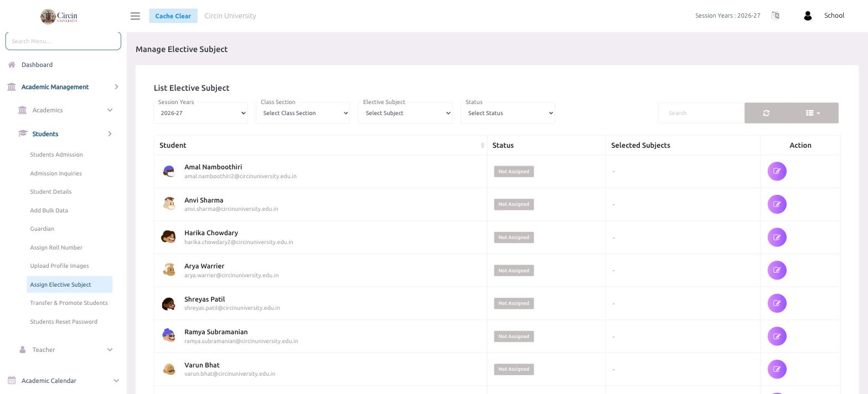Sort table by Student column arrows
The width and height of the screenshot is (868, 394).
tap(482, 146)
